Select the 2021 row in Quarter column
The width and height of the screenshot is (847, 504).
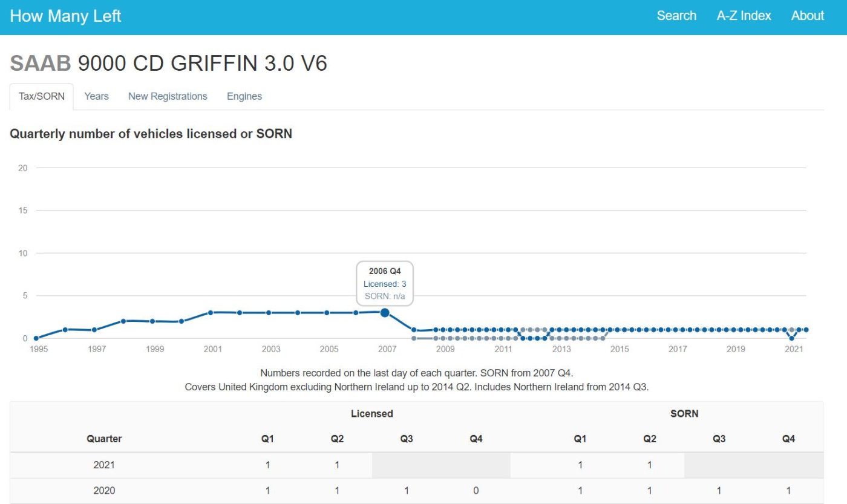tap(104, 465)
